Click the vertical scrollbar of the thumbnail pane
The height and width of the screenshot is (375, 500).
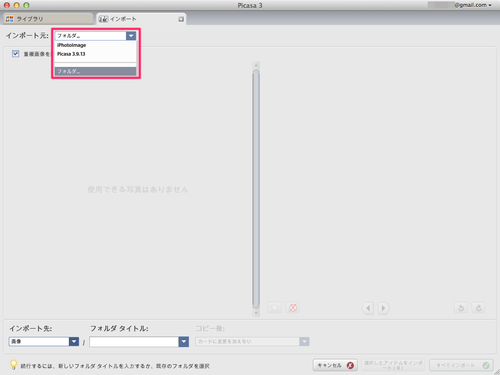[256, 189]
